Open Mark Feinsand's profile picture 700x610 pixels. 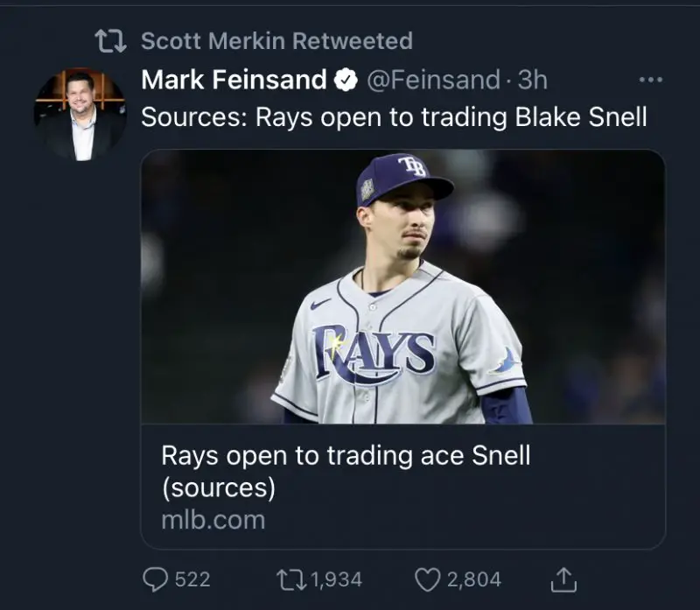(80, 115)
